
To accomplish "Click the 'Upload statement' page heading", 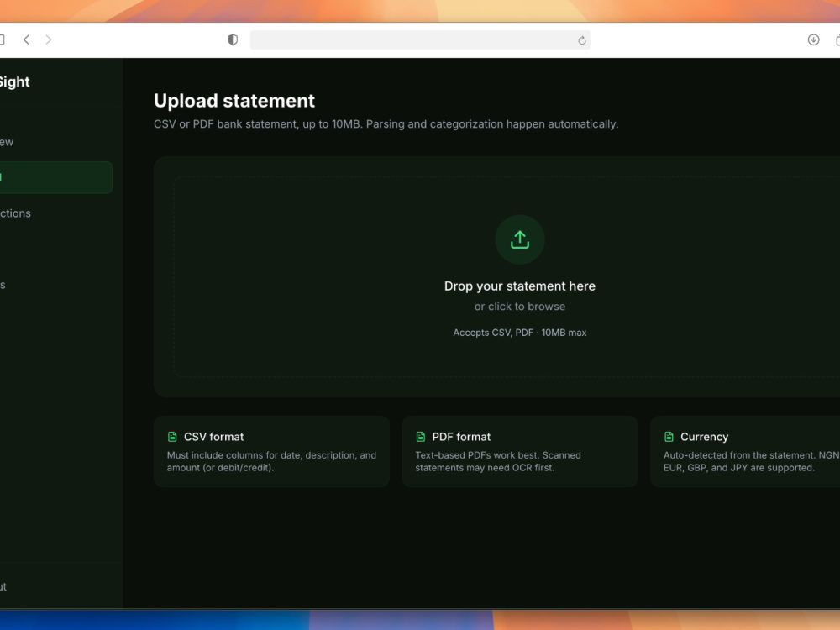I will click(234, 101).
